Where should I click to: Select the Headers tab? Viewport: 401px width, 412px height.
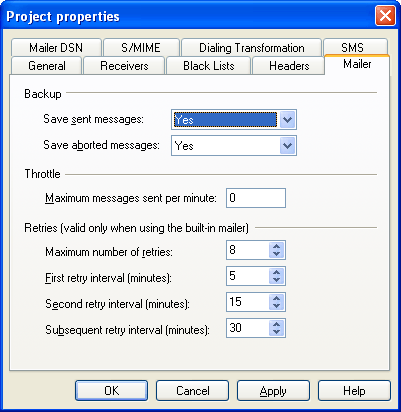tap(289, 66)
